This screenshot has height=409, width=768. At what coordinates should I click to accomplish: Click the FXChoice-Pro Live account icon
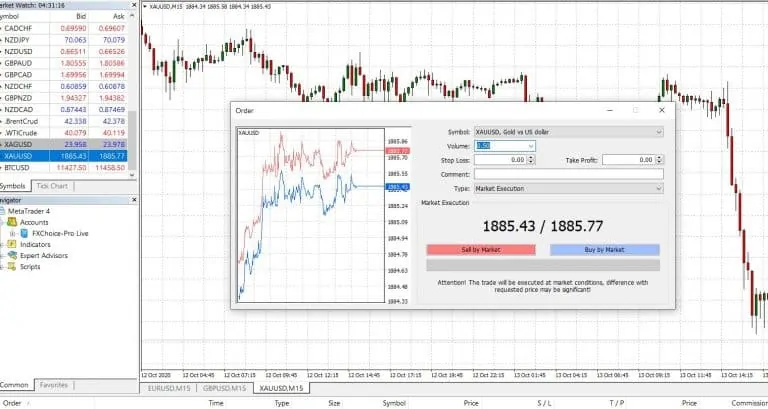coord(24,234)
